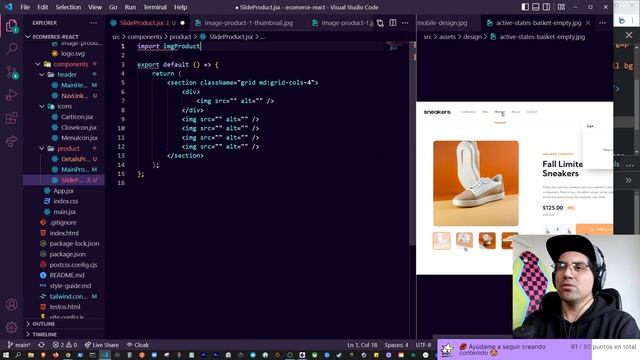Screen dimensions: 640x360
Task: Toggle the primary sidebar layout icon
Action: (525, 7)
